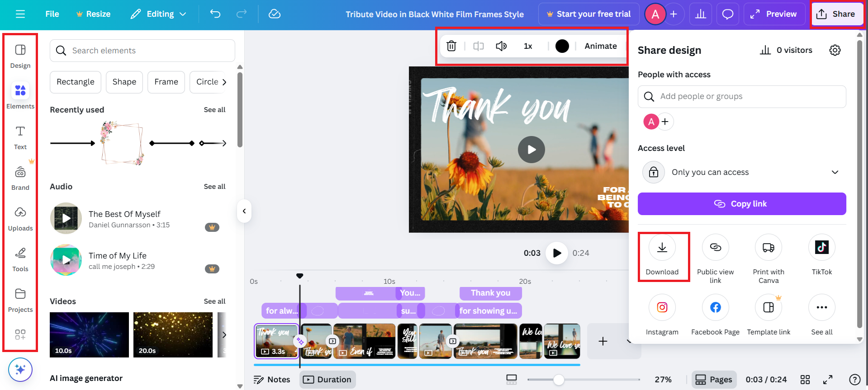
Task: Open the Apps grid icon in sidebar
Action: (20, 334)
